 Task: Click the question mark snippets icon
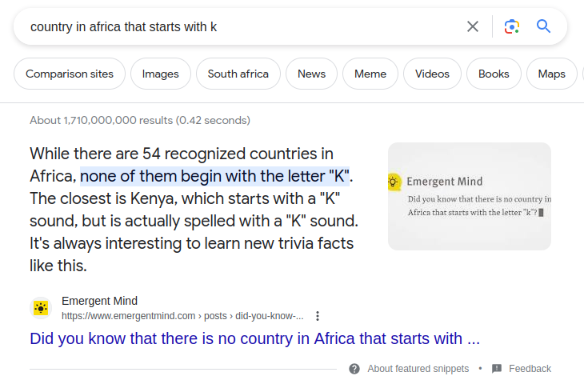tap(354, 369)
